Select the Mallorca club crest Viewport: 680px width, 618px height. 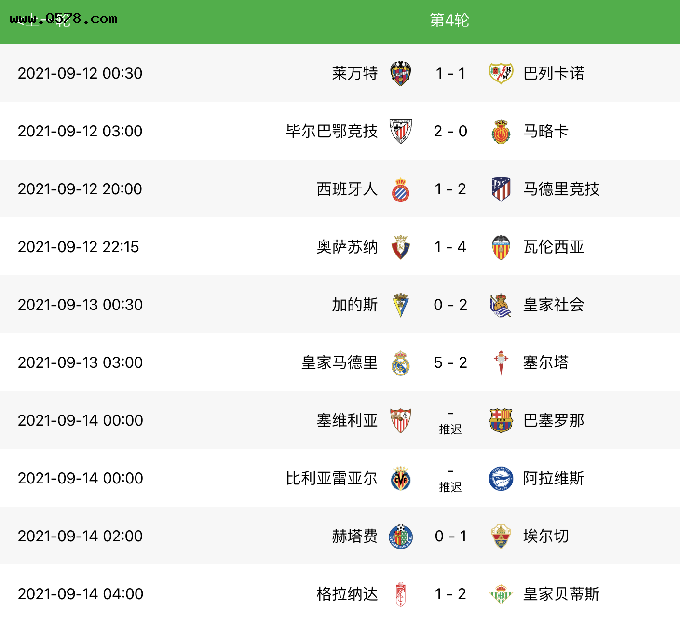pos(501,131)
